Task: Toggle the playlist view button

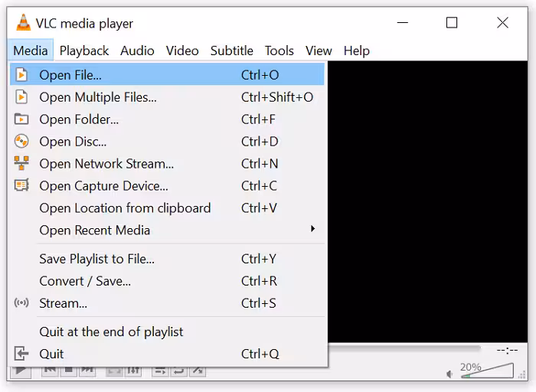Action: (160, 371)
